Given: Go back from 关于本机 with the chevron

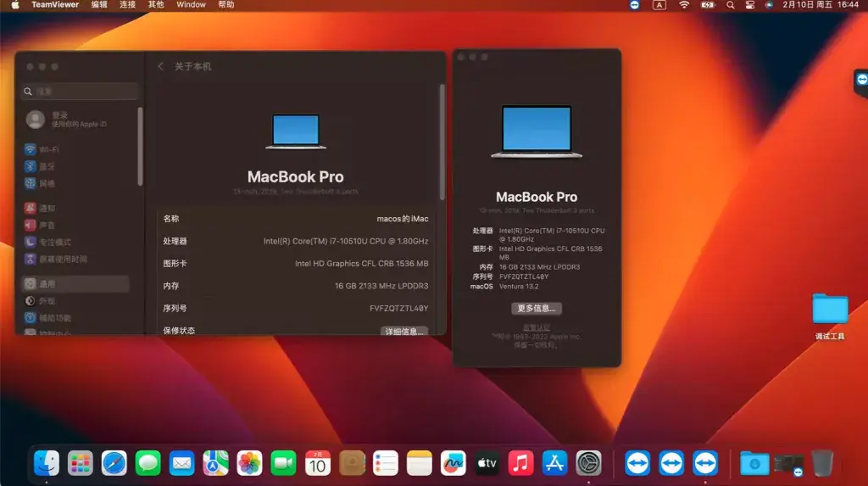Looking at the screenshot, I should coord(160,66).
